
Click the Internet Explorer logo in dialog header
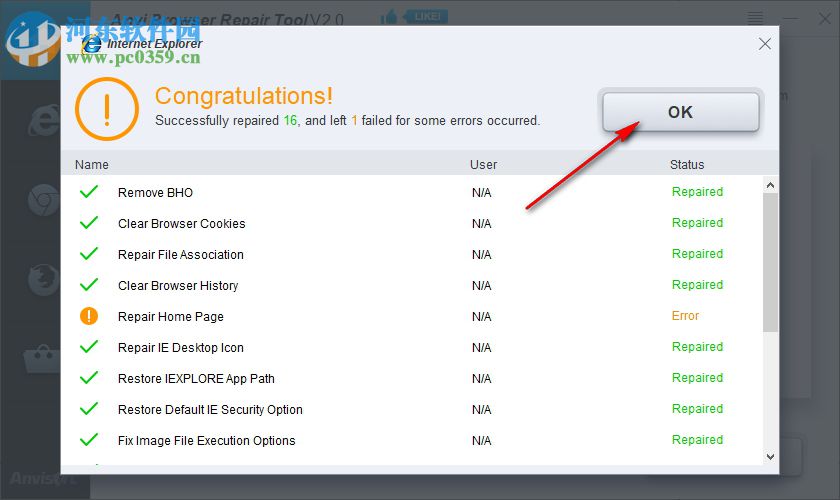(92, 43)
